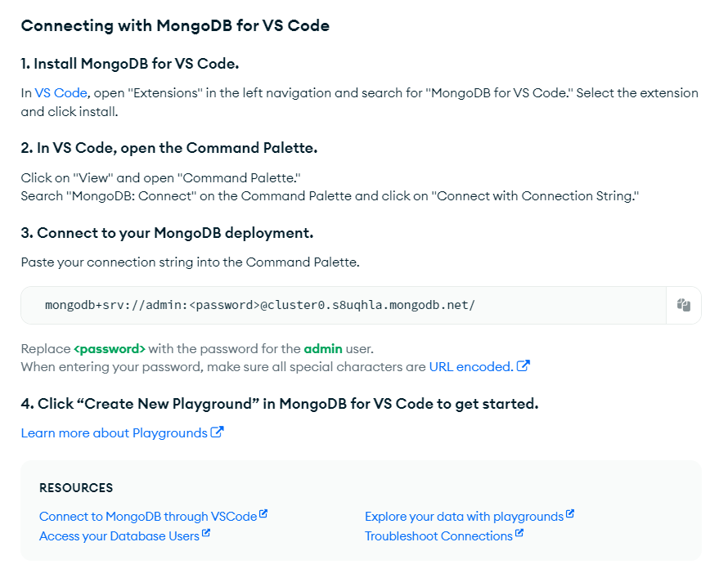Screen dimensions: 728x569
Task: Click the green admin username text
Action: (323, 348)
